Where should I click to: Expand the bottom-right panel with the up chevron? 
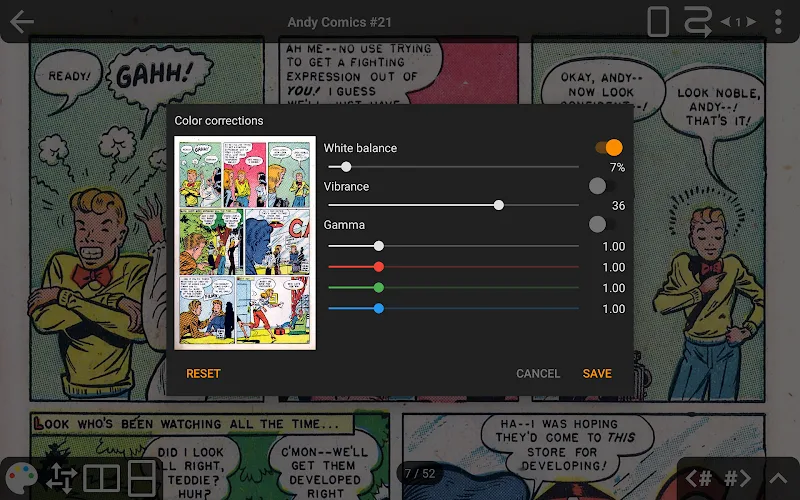tap(778, 478)
